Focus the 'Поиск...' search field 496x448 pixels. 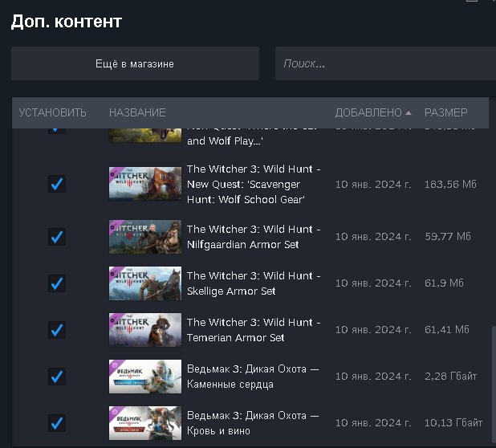[385, 63]
